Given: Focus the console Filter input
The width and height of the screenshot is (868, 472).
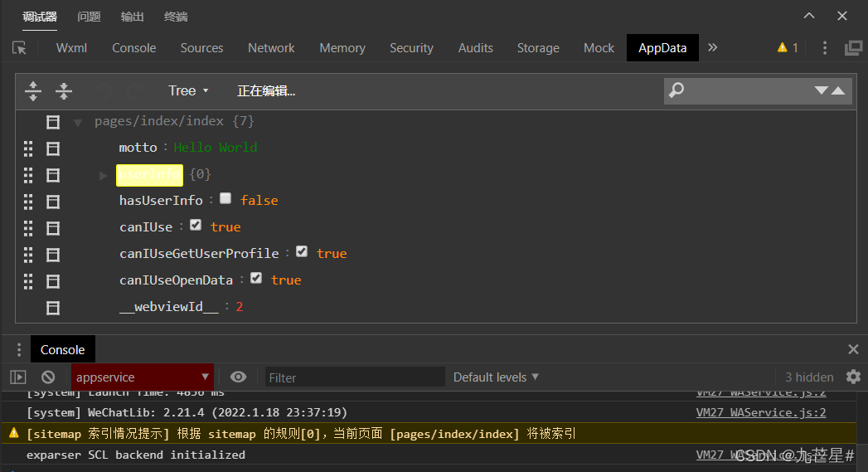Looking at the screenshot, I should (355, 377).
